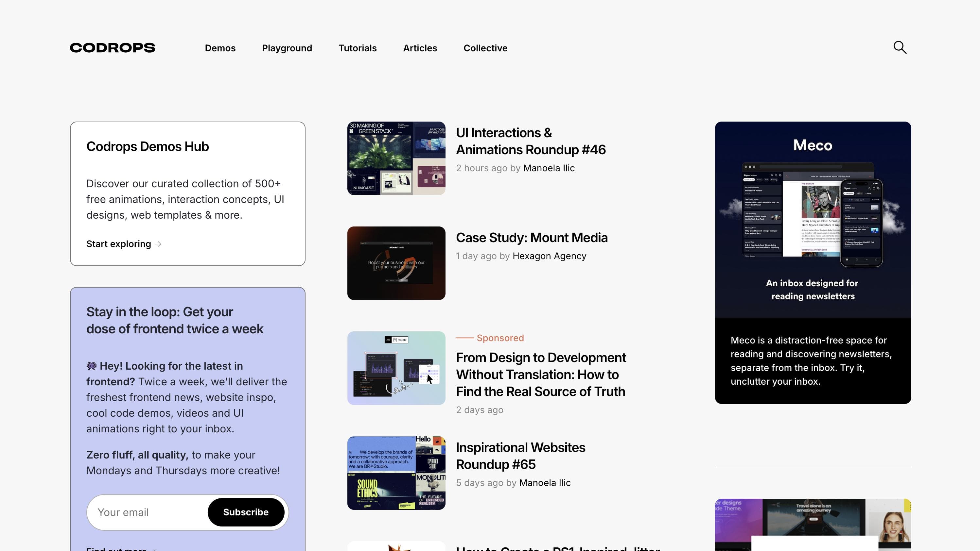Open Inspirational Websites Roundup #65 article
Screen dimensions: 980x551
520,456
